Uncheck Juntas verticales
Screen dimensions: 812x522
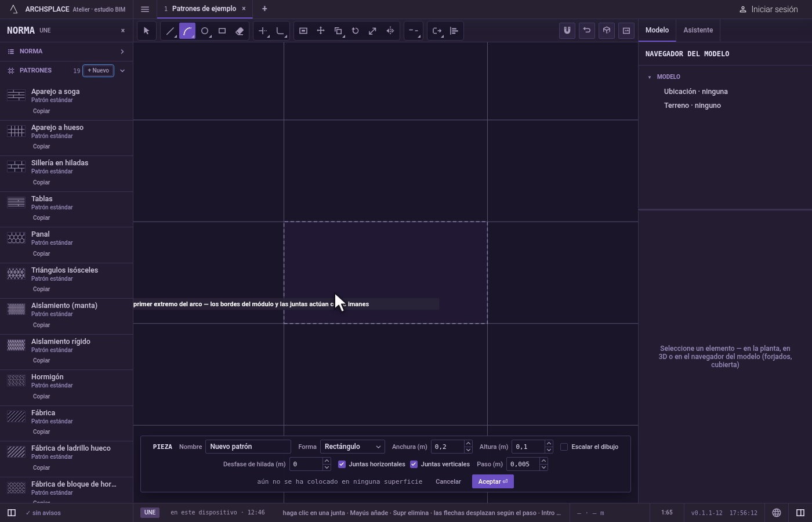click(x=414, y=464)
